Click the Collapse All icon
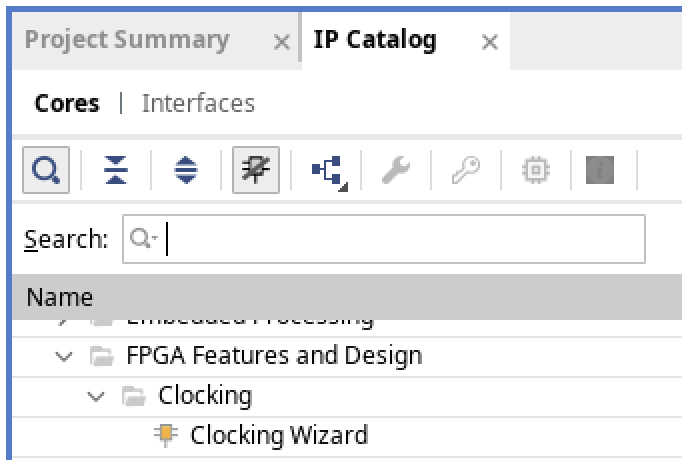682x460 pixels. [x=116, y=171]
